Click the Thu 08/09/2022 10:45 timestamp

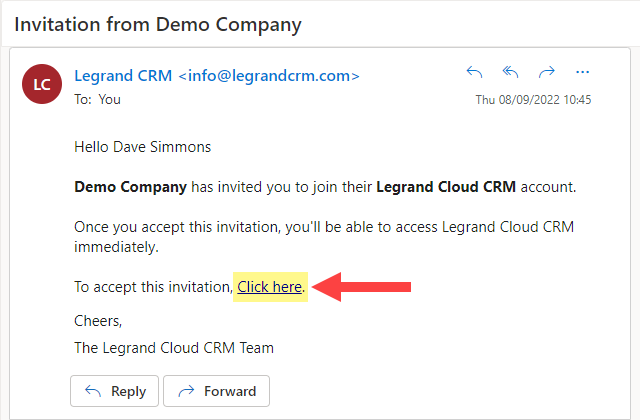tap(533, 100)
